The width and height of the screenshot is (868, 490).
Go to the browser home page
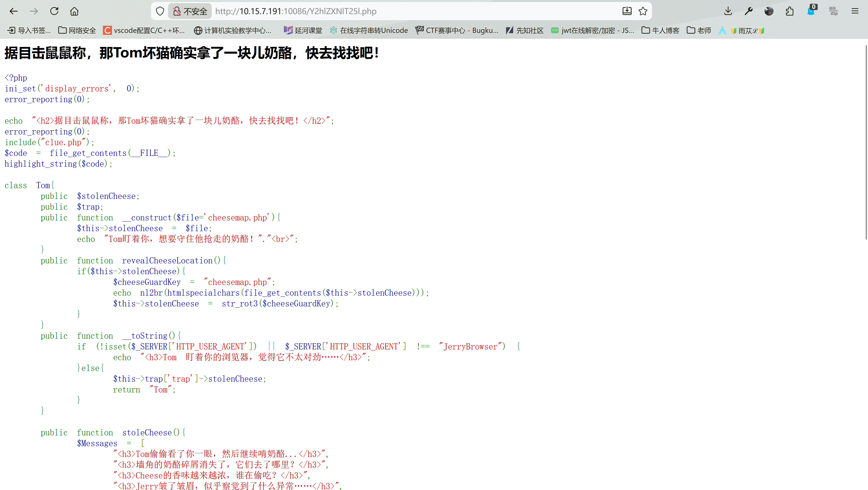tap(74, 11)
